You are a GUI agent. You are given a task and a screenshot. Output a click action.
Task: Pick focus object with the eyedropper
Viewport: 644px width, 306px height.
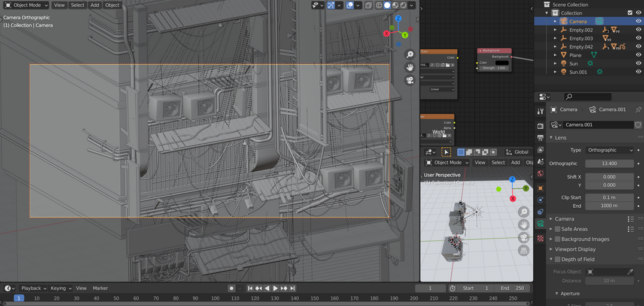pyautogui.click(x=630, y=272)
